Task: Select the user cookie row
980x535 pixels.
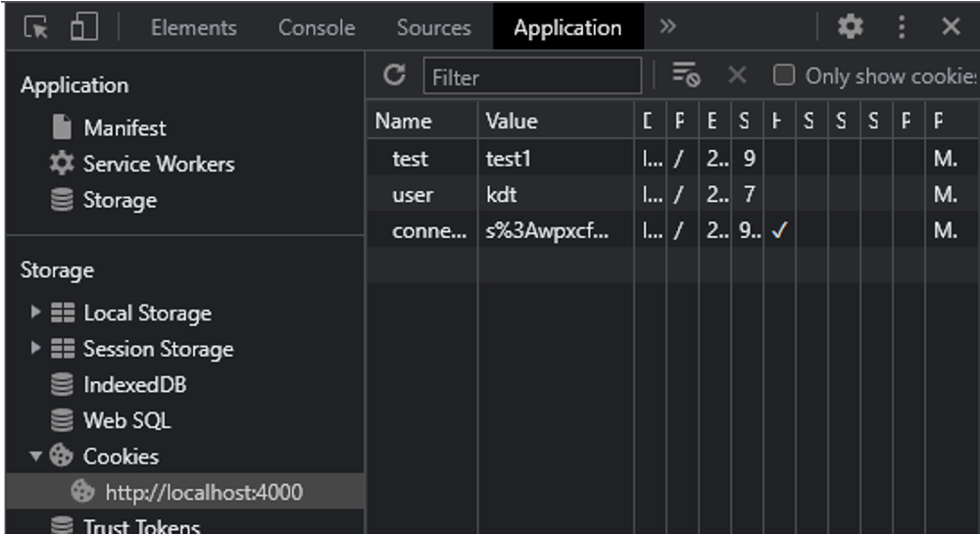Action: pos(413,194)
